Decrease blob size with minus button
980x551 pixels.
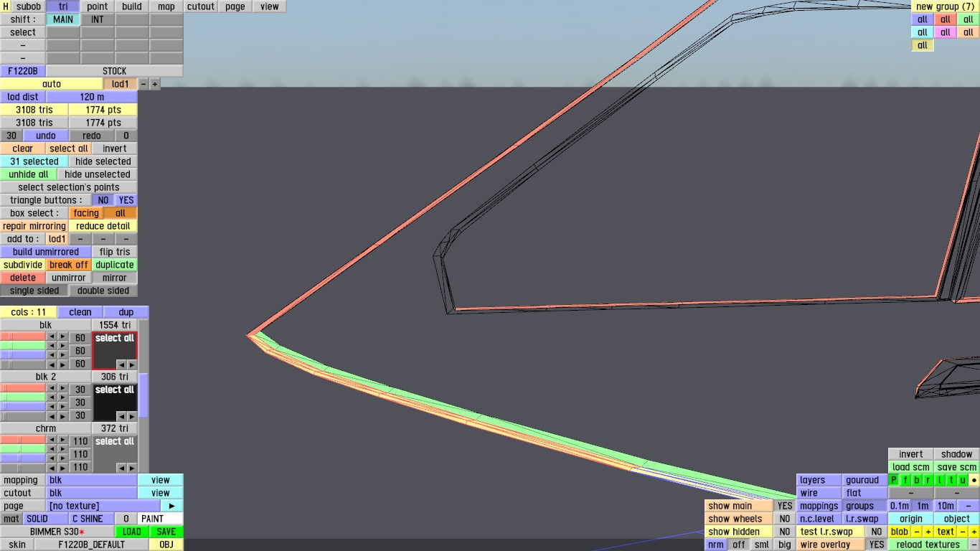917,532
